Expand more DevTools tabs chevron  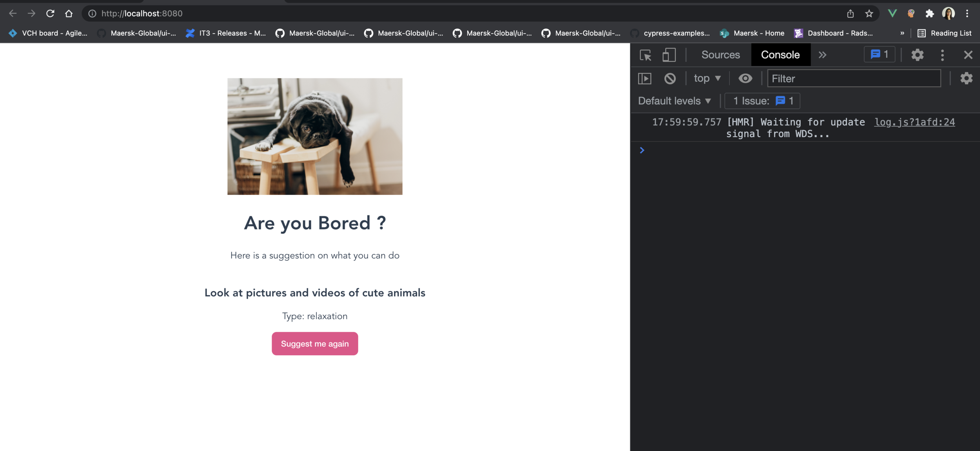point(822,55)
